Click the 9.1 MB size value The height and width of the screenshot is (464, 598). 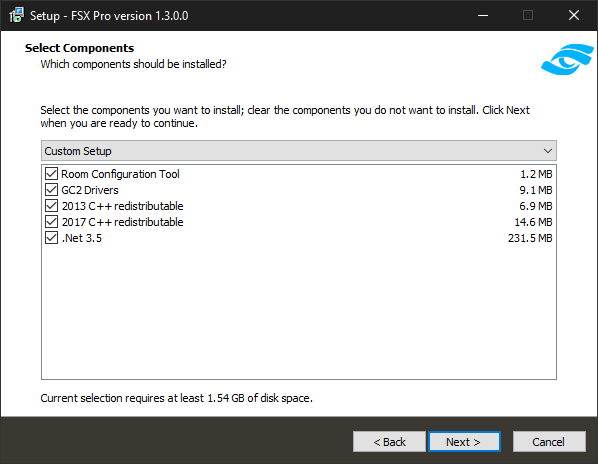coord(536,190)
